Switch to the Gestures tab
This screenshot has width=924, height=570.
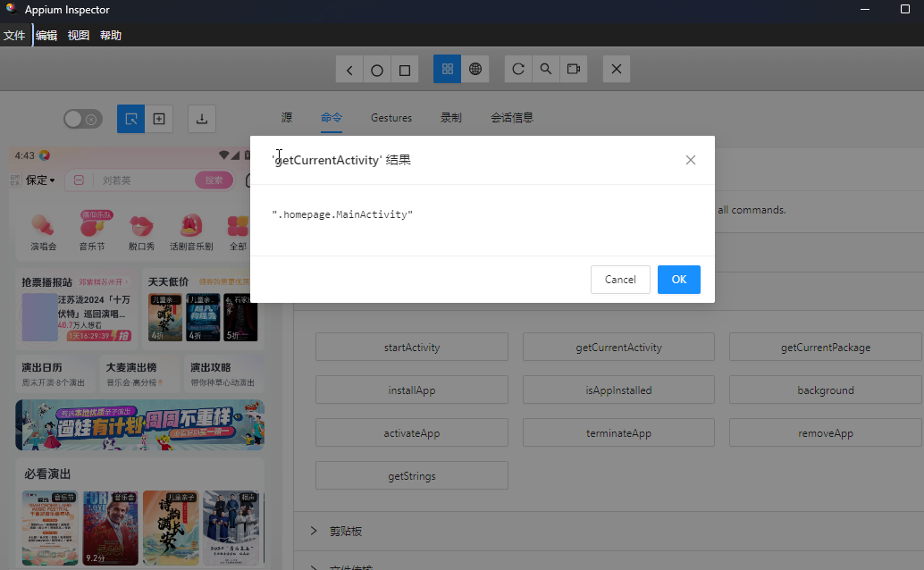[391, 118]
